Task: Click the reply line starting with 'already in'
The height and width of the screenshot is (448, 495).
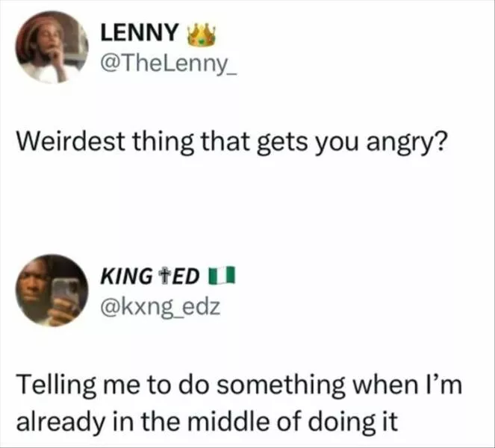Action: pos(208,421)
